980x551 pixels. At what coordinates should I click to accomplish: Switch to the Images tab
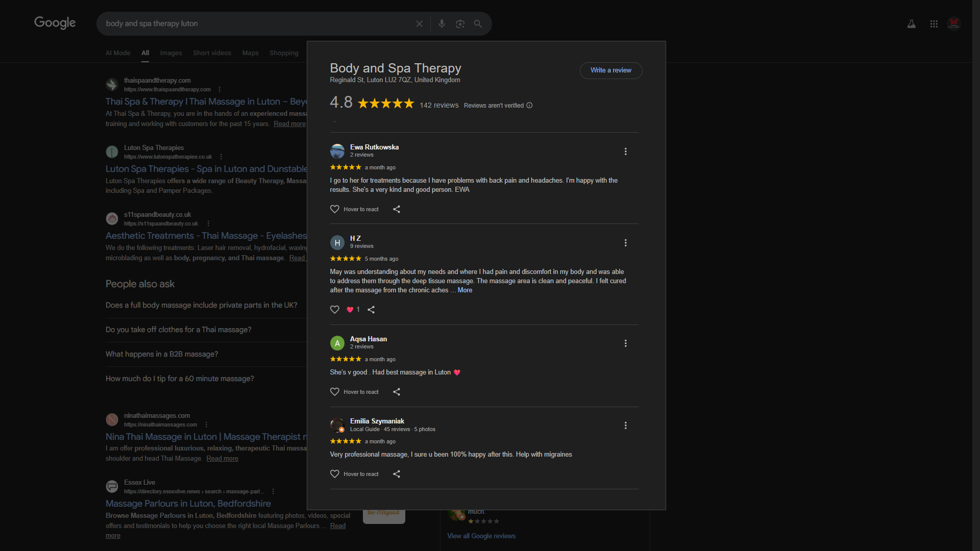(171, 53)
